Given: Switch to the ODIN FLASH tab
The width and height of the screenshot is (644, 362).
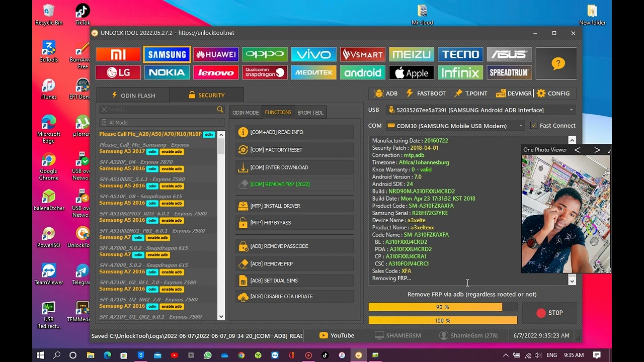Looking at the screenshot, I should (x=133, y=95).
